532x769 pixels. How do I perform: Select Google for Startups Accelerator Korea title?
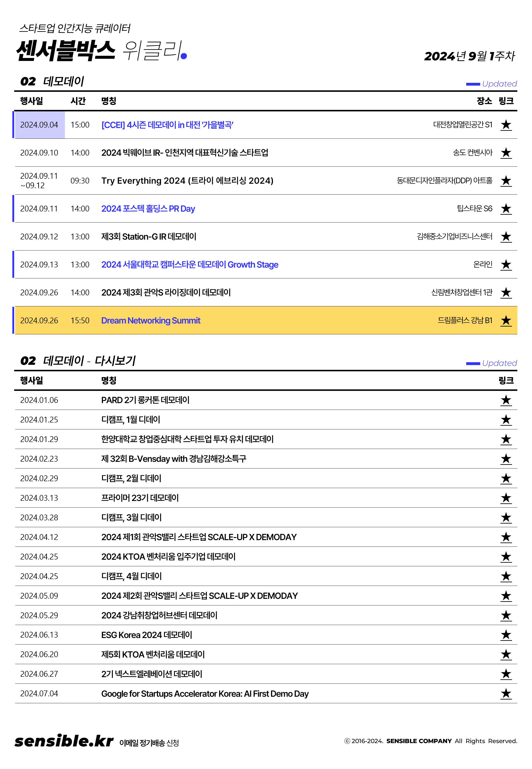205,694
